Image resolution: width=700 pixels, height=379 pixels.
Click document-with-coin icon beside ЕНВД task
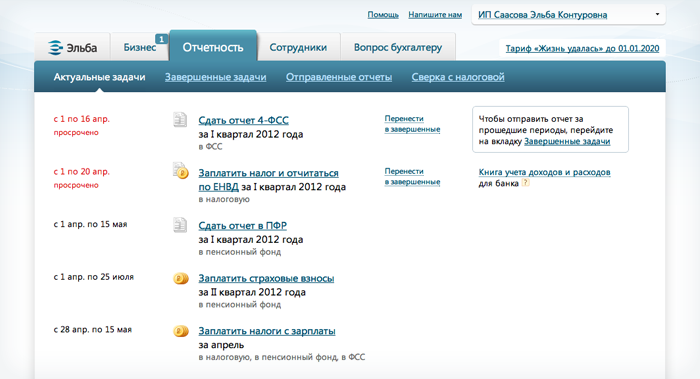(181, 171)
